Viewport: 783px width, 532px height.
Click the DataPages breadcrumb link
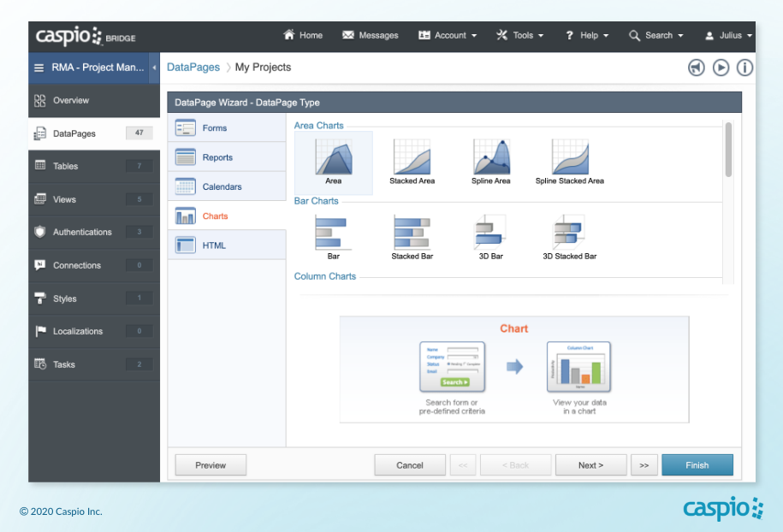click(193, 68)
